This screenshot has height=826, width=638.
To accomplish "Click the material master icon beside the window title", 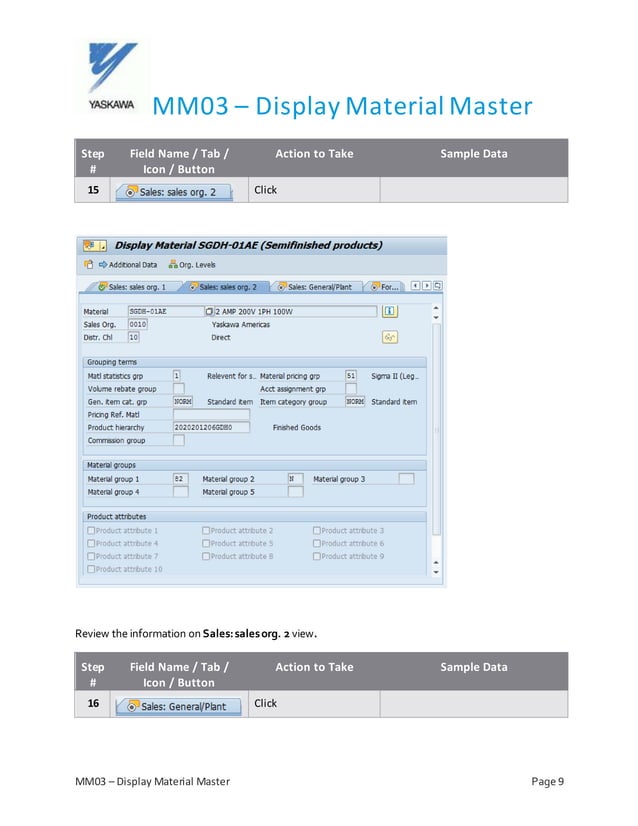I will tap(95, 245).
